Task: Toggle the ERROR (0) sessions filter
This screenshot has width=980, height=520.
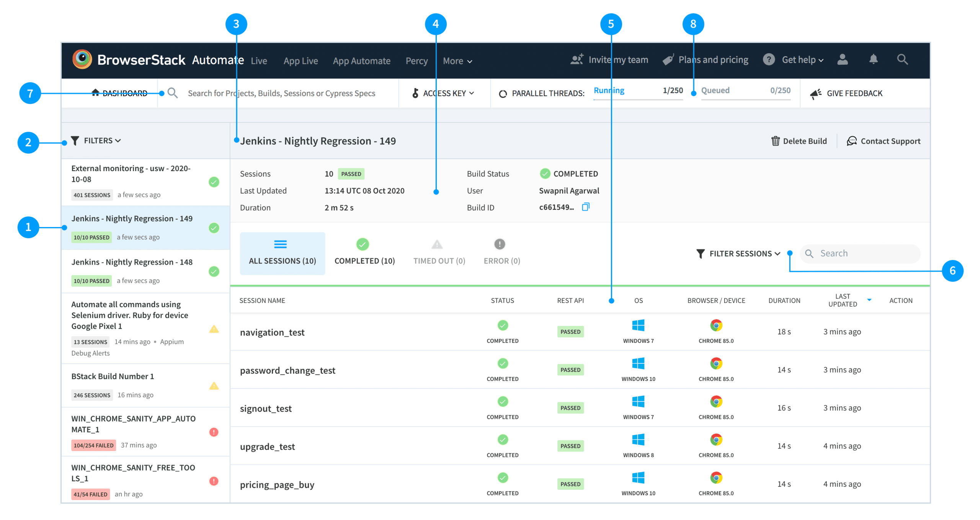Action: 500,252
